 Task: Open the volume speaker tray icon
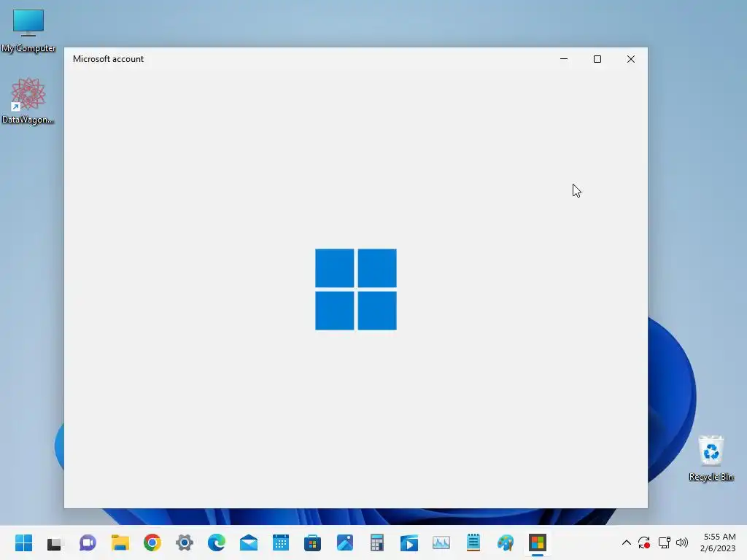[x=682, y=542]
